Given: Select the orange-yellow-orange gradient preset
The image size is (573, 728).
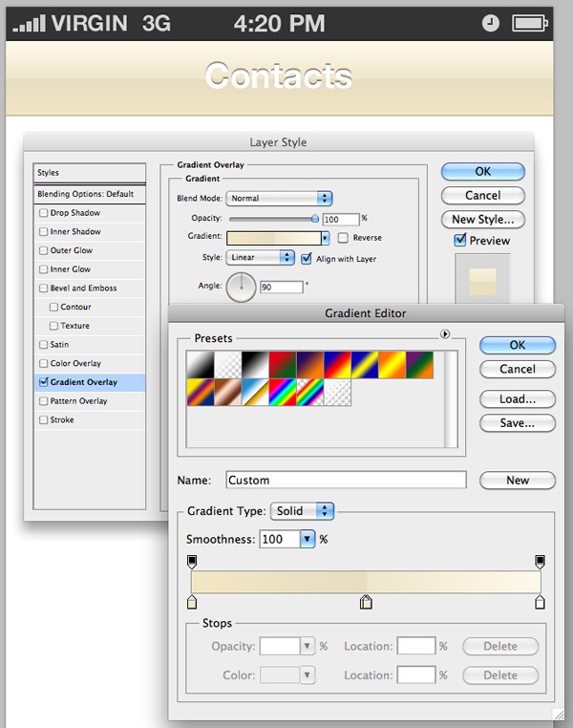Looking at the screenshot, I should [x=393, y=365].
